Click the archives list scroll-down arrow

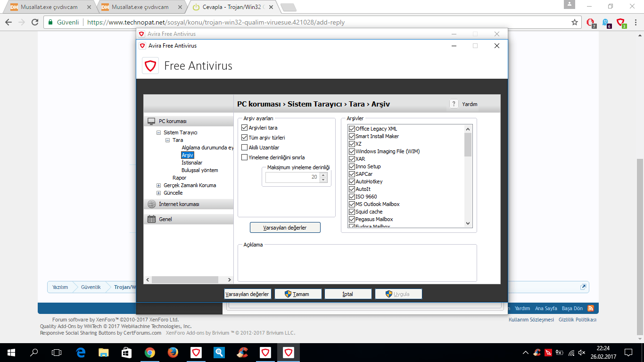(x=468, y=223)
